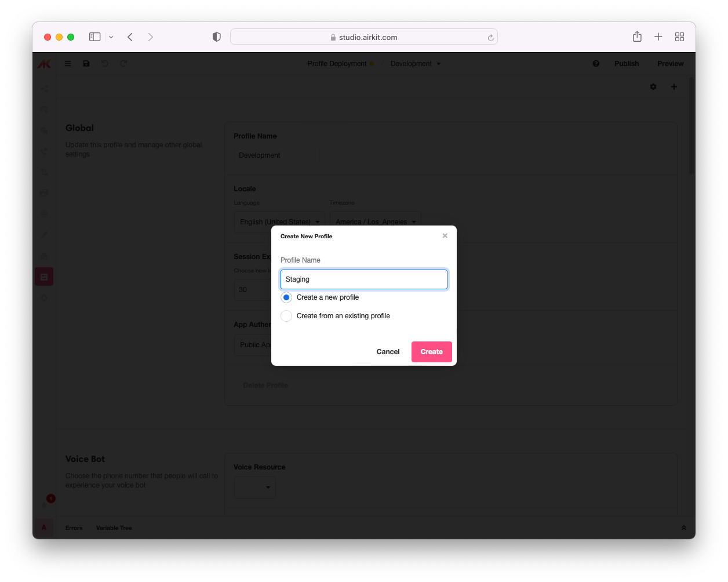The height and width of the screenshot is (582, 728).
Task: Click the Airkit logo icon
Action: 44,64
